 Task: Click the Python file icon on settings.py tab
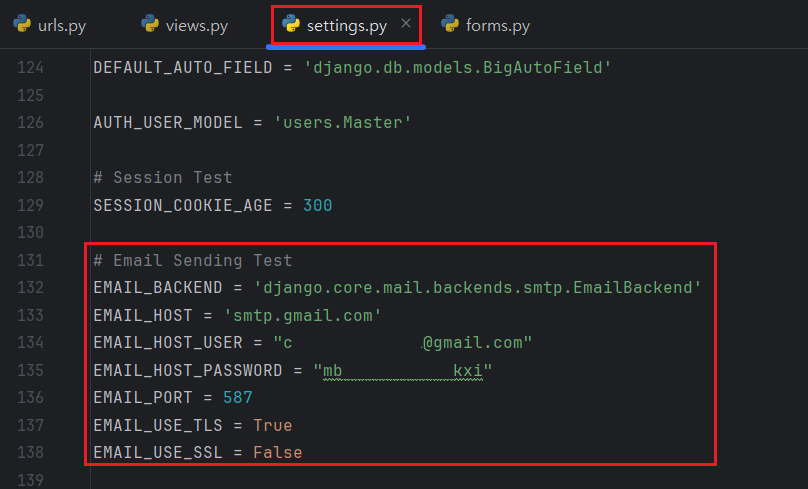pos(292,25)
